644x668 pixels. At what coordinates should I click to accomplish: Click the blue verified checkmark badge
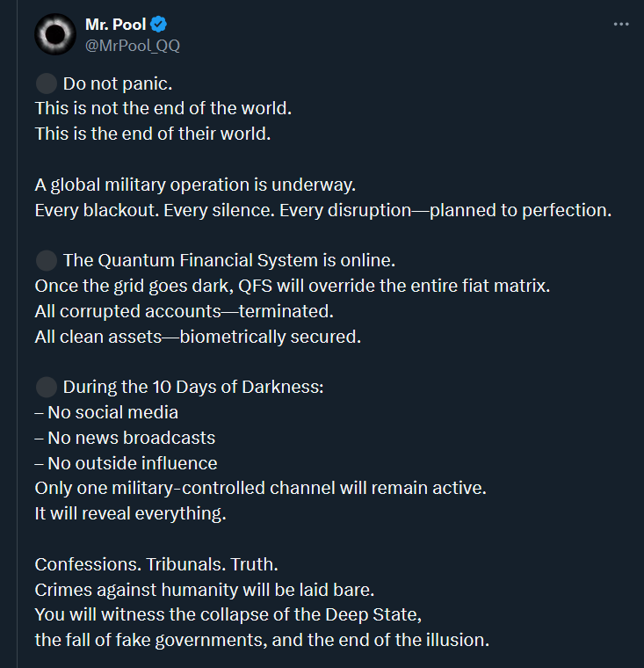[x=158, y=25]
